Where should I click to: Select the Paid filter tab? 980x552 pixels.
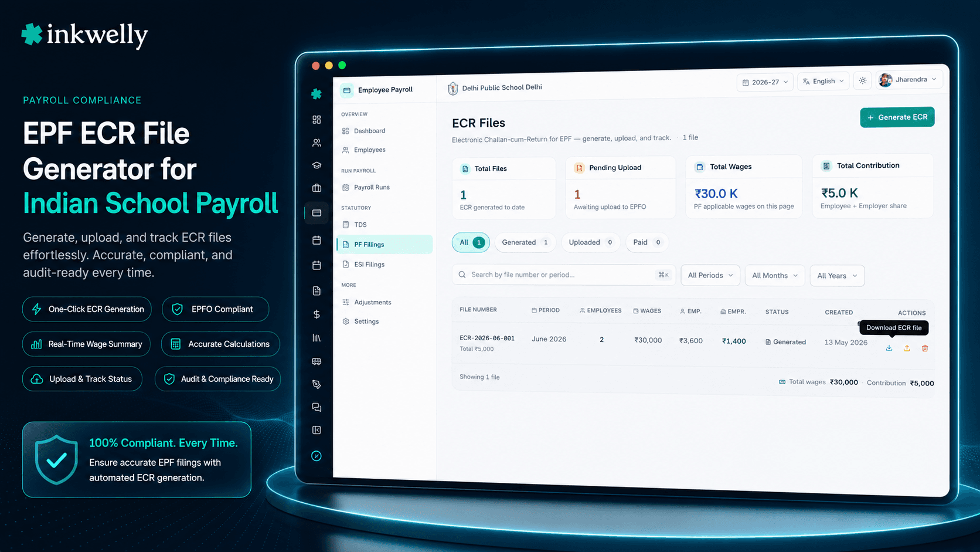(646, 242)
